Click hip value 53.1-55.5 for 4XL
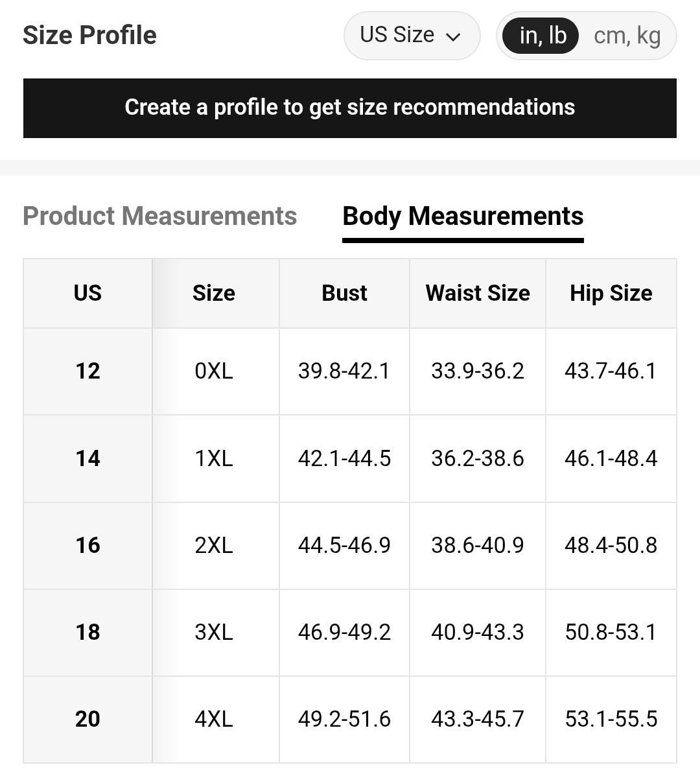700x774 pixels. [611, 719]
